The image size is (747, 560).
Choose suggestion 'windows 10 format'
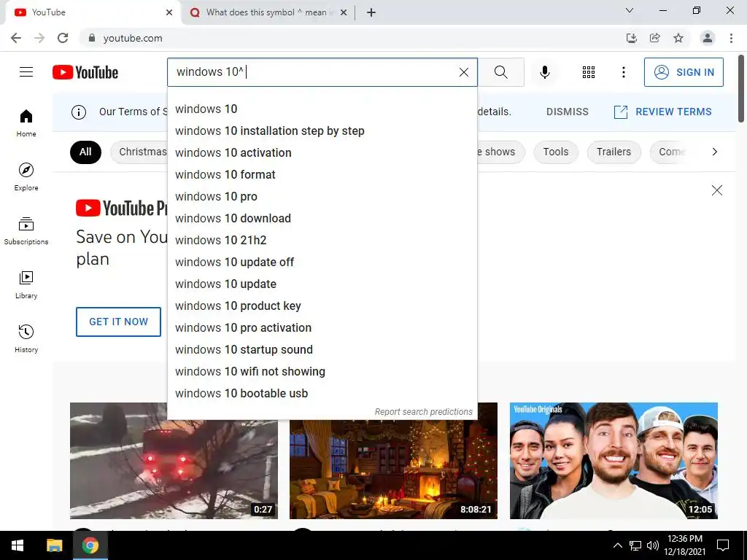tap(322, 175)
